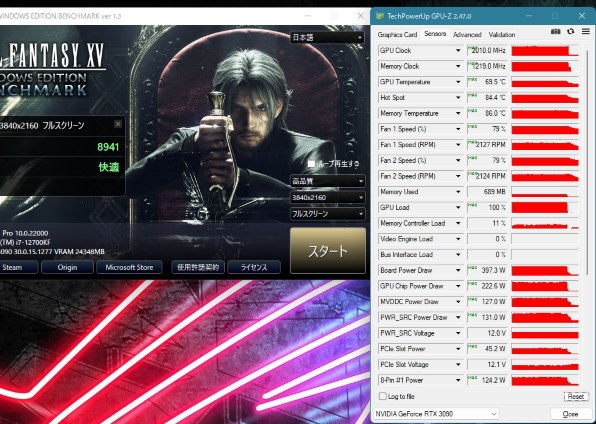Switch to the Graphics Card tab

click(x=397, y=35)
